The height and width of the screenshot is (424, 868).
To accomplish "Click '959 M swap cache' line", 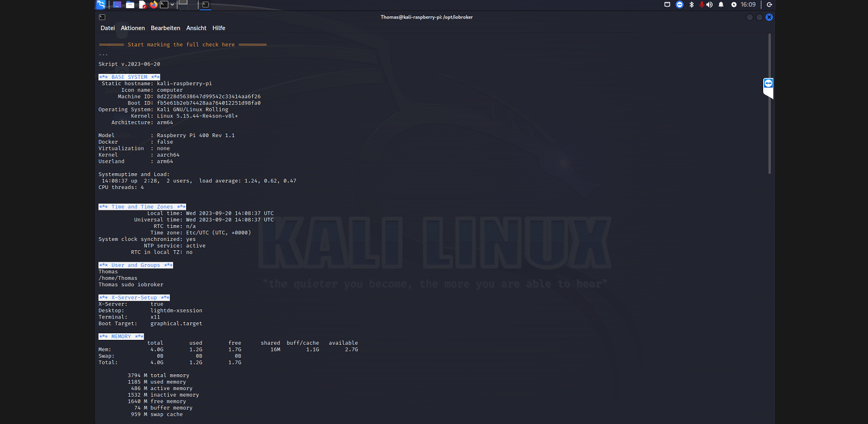I will pyautogui.click(x=157, y=415).
